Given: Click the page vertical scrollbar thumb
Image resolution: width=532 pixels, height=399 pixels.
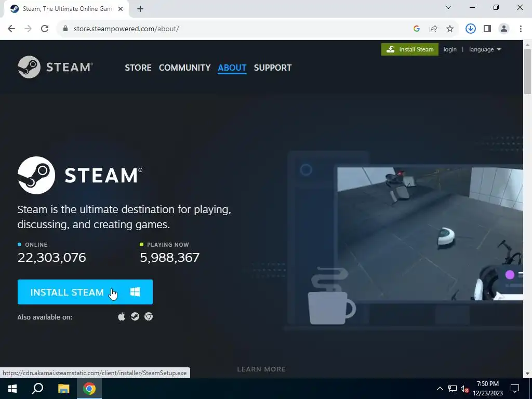Looking at the screenshot, I should click(x=527, y=71).
